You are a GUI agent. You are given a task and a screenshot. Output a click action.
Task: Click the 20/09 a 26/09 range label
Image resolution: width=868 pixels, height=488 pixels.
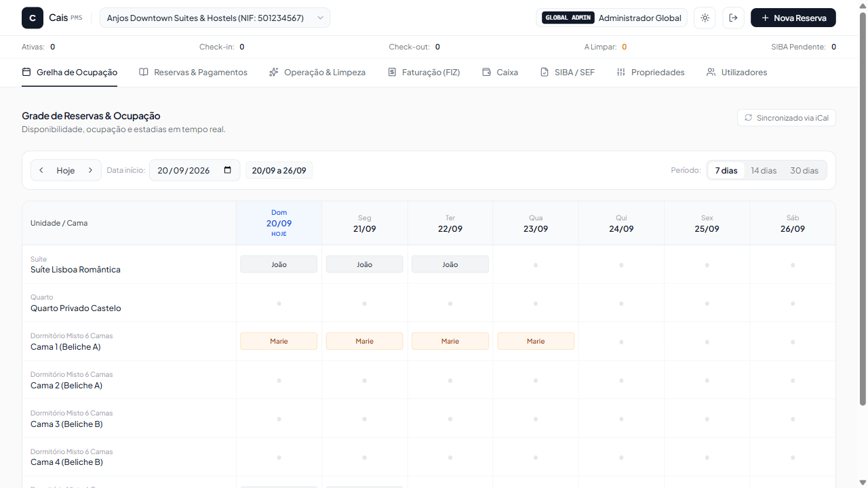[x=279, y=170]
